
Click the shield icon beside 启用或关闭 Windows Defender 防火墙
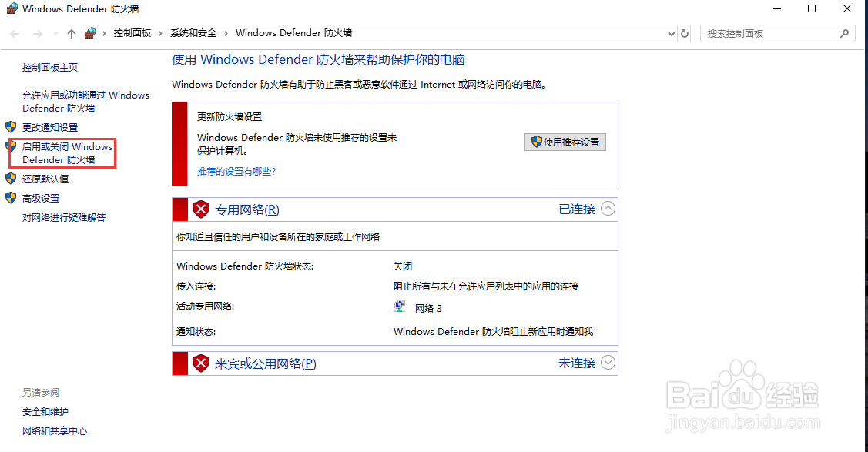(x=11, y=146)
